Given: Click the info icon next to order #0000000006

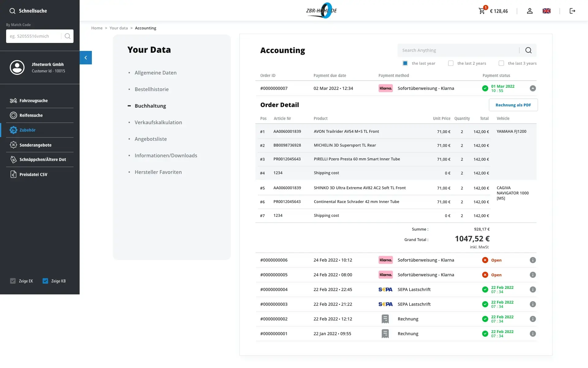Looking at the screenshot, I should tap(533, 260).
